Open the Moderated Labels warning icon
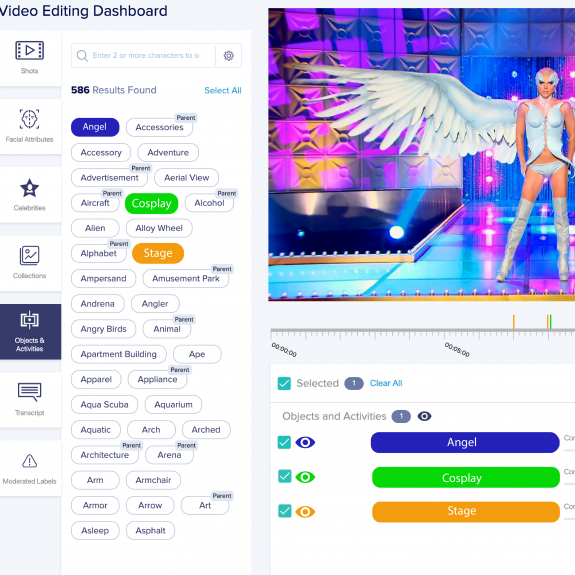Image resolution: width=575 pixels, height=575 pixels. click(x=29, y=461)
